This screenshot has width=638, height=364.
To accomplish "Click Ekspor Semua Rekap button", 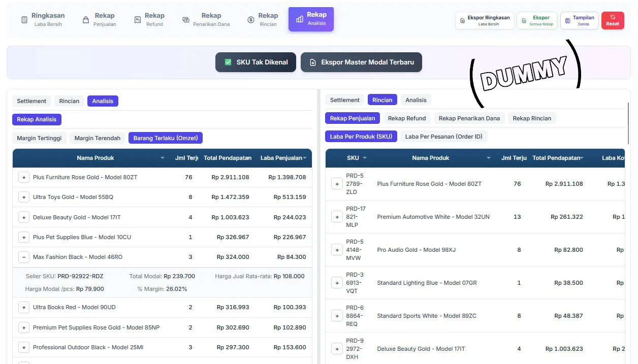I will coord(536,20).
